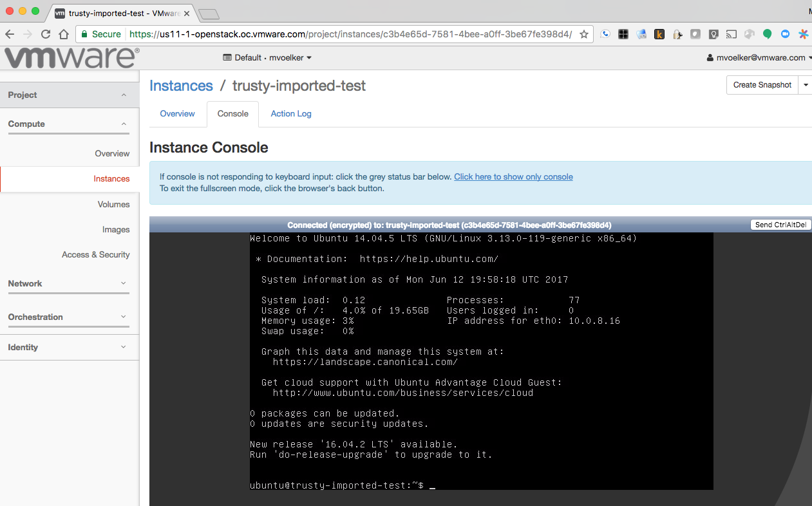
Task: Switch to the Overview tab
Action: pyautogui.click(x=177, y=114)
